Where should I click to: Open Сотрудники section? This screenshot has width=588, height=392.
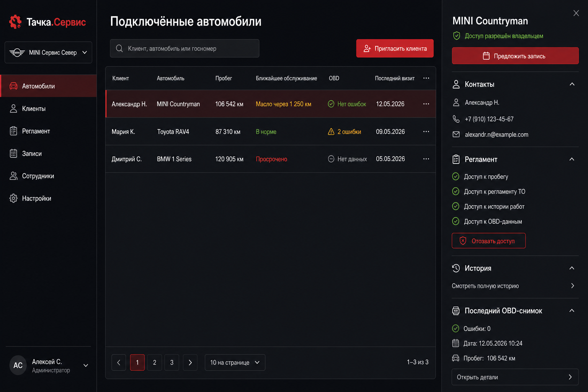pos(48,176)
